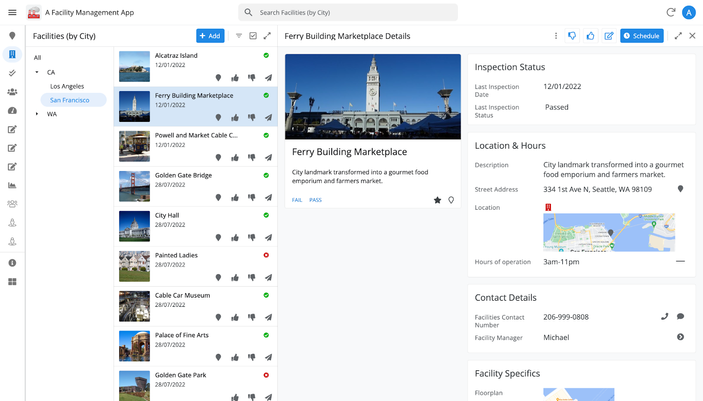
Task: Show Ferry Building Marketplace row on map
Action: [218, 118]
